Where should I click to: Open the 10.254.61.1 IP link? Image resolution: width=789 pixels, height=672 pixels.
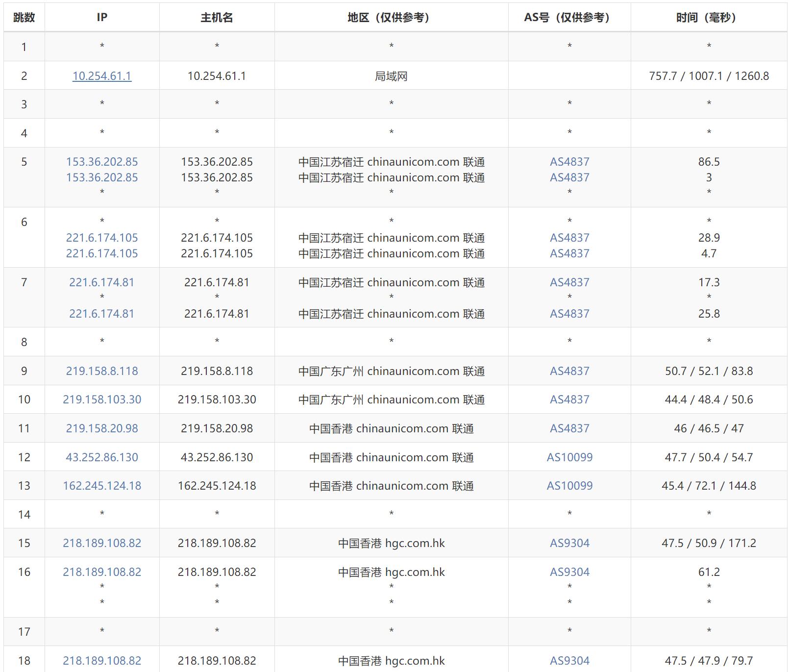tap(102, 76)
